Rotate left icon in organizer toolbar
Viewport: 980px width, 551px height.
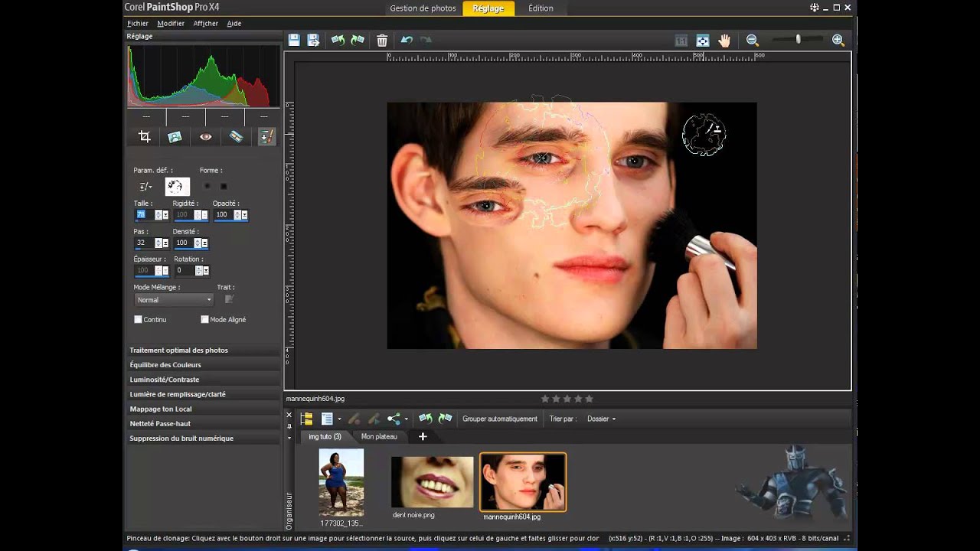pyautogui.click(x=425, y=419)
